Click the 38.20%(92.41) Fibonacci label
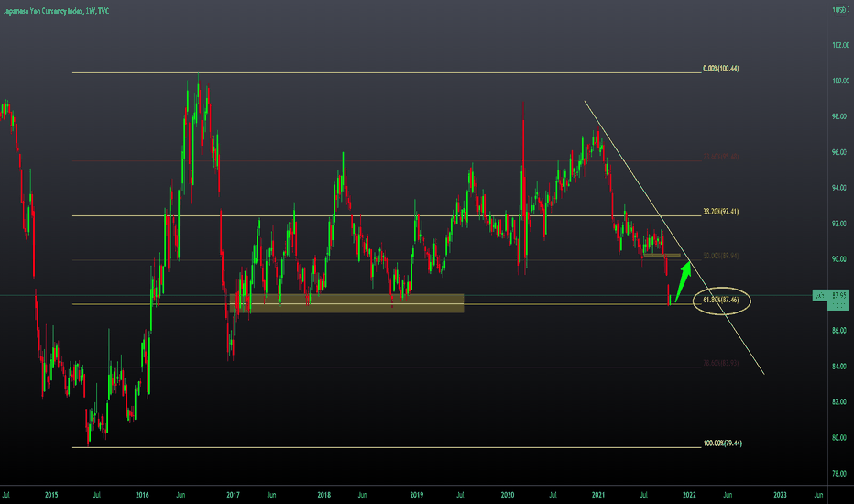 tap(720, 212)
